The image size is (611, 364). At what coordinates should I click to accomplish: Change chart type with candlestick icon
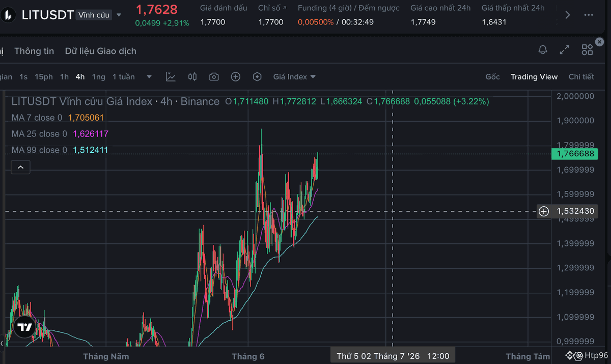[192, 77]
